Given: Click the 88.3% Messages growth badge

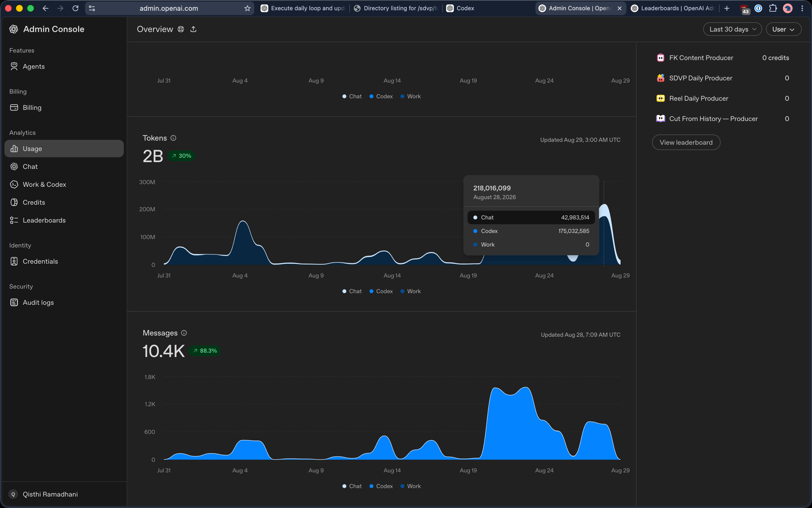Looking at the screenshot, I should point(205,351).
